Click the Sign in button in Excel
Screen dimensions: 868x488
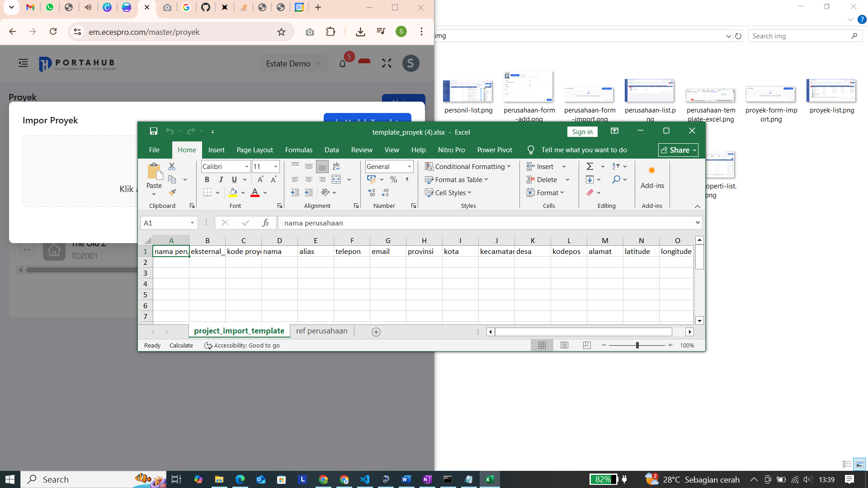pyautogui.click(x=582, y=131)
